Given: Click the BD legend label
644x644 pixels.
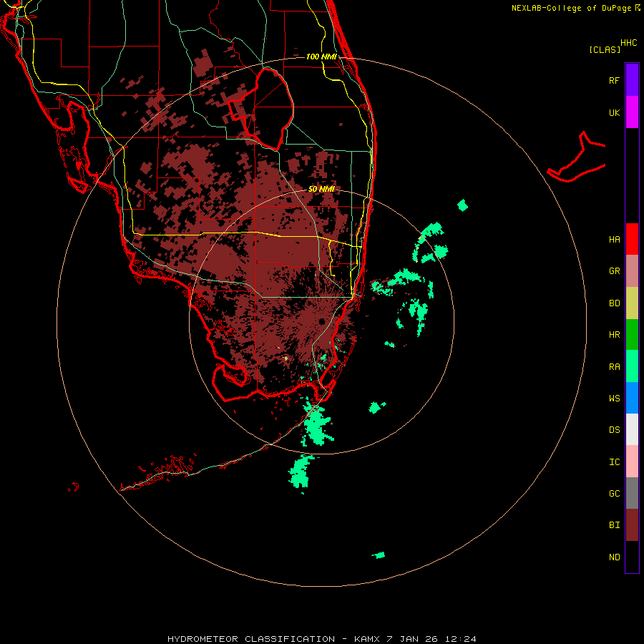Looking at the screenshot, I should [614, 303].
